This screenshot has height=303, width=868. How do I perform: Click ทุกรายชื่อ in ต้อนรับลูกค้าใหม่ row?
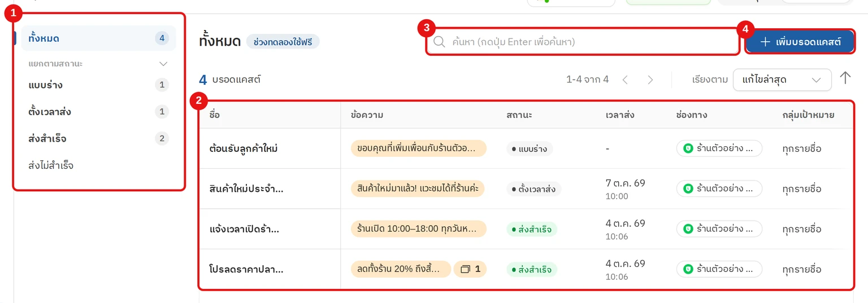(802, 149)
